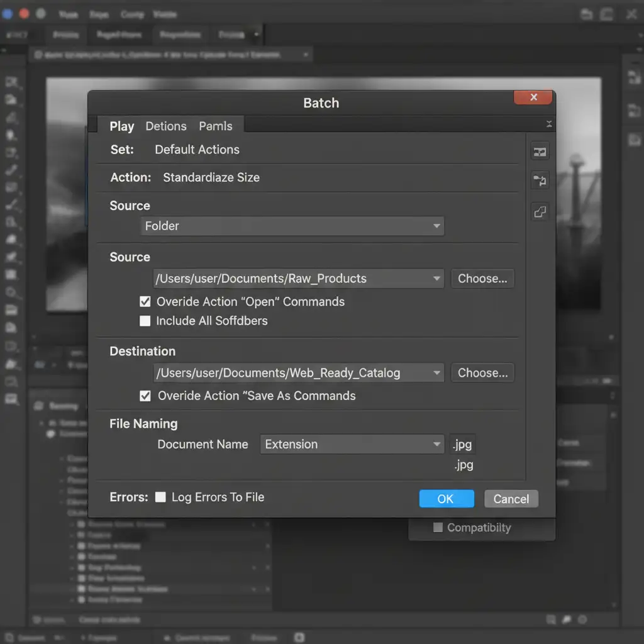644x644 pixels.
Task: Click Choose... next to the Web_Ready_Catalog path
Action: [482, 373]
